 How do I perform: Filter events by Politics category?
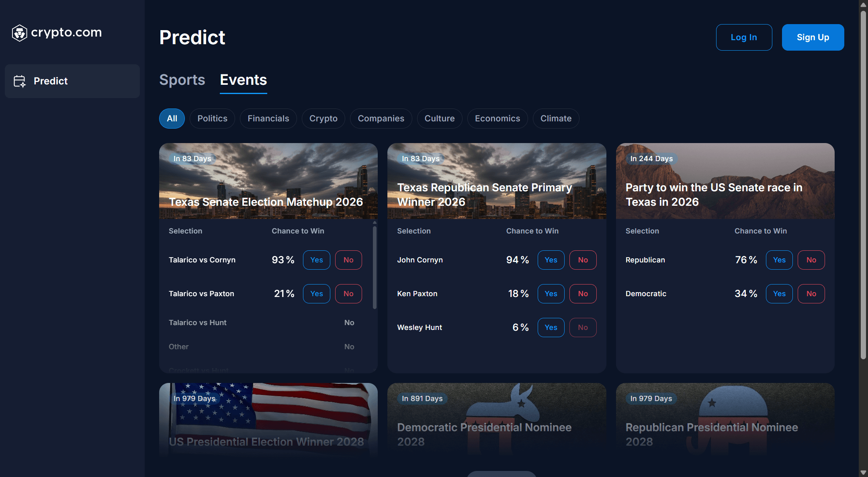click(212, 119)
